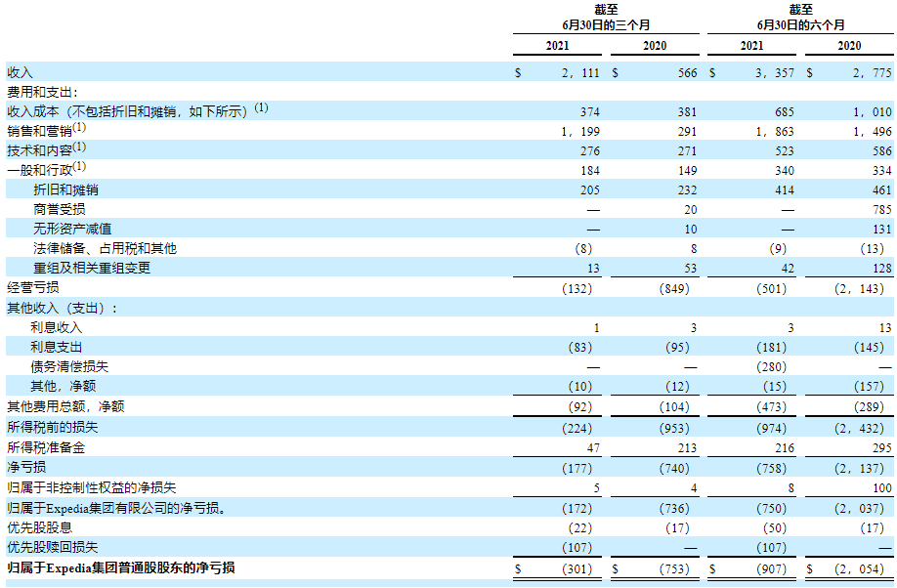Select the 2,111 revenue value

[x=578, y=72]
